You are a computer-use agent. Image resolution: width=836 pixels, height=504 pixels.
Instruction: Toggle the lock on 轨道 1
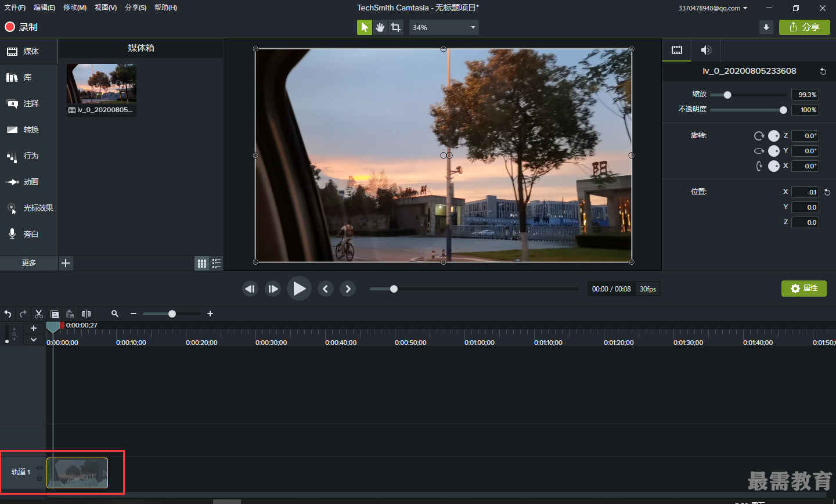[39, 478]
